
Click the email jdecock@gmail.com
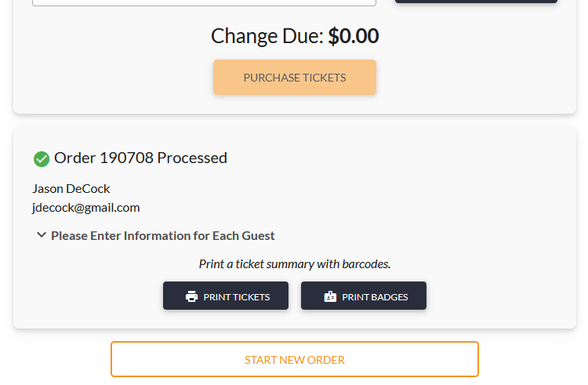point(86,208)
